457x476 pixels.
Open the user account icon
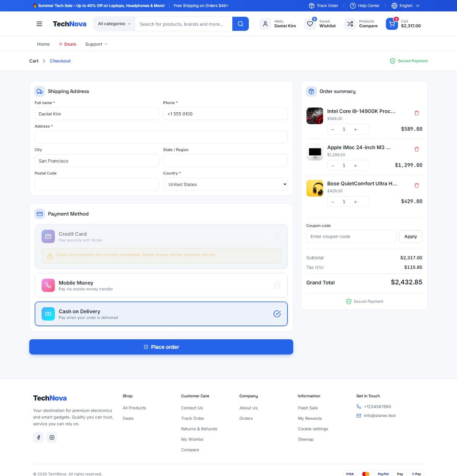click(x=265, y=24)
